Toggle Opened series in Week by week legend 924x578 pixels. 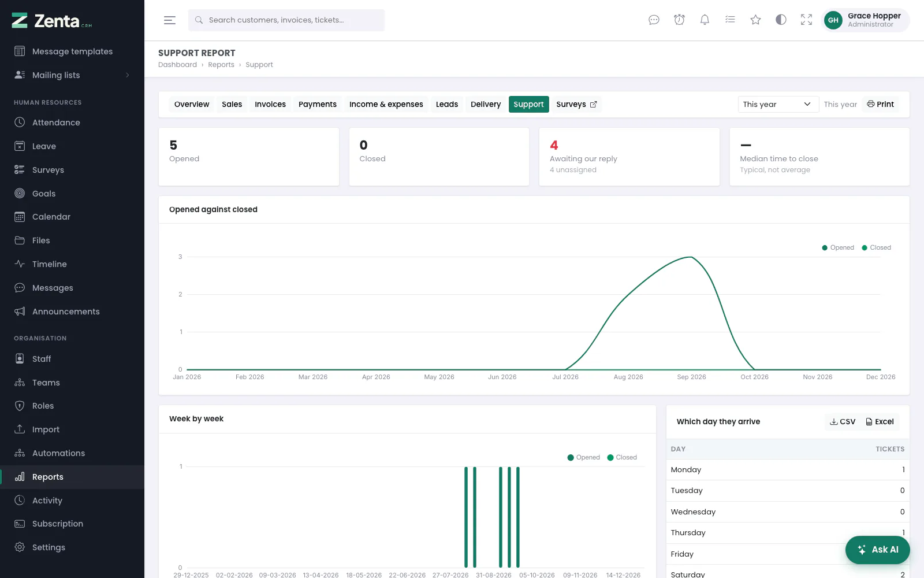pos(584,457)
